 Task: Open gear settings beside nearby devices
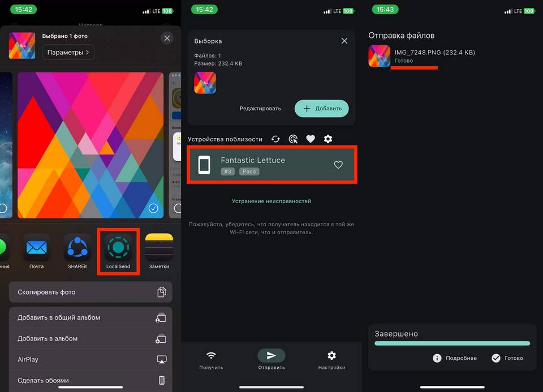[x=328, y=139]
